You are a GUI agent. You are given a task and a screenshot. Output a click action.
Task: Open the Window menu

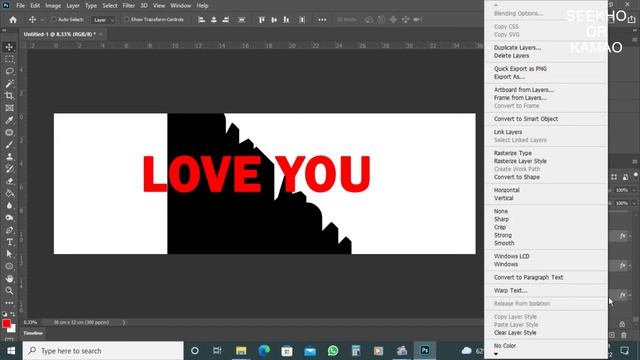point(180,6)
